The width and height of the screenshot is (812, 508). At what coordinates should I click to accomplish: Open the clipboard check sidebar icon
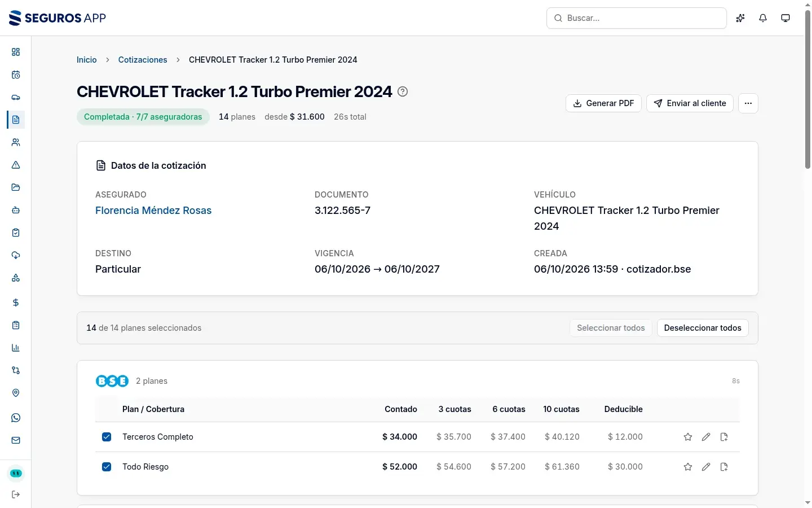[x=16, y=233]
